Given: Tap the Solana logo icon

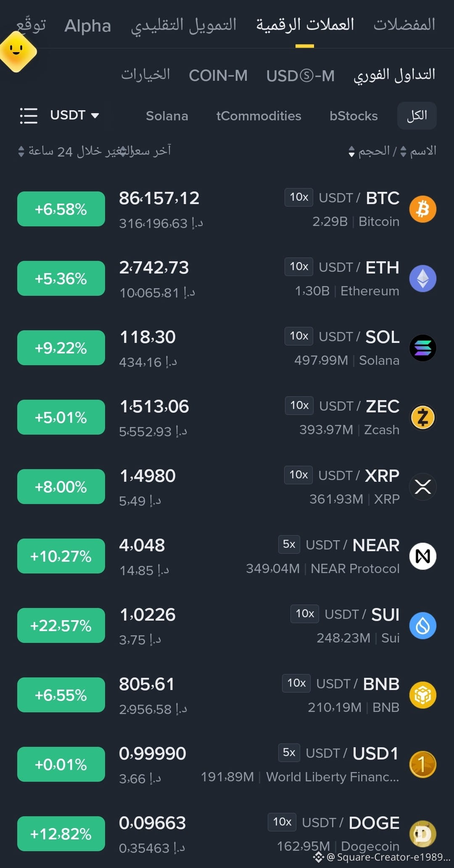Looking at the screenshot, I should (422, 348).
